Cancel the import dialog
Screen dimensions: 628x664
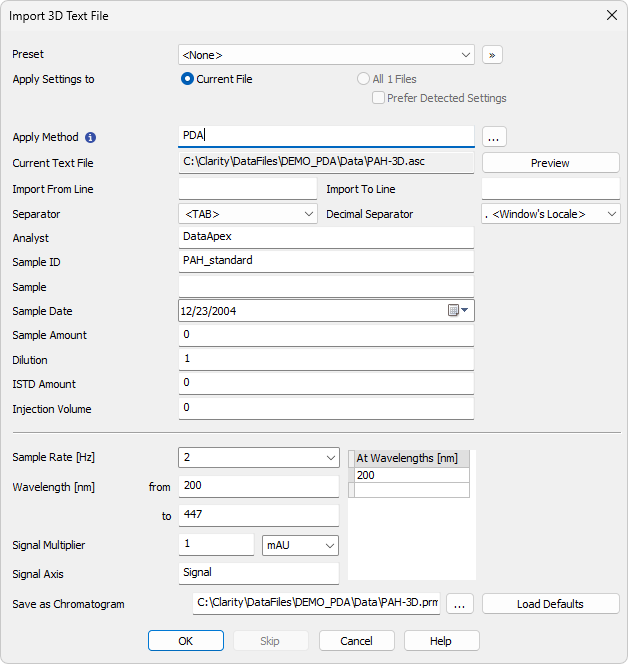(x=357, y=641)
